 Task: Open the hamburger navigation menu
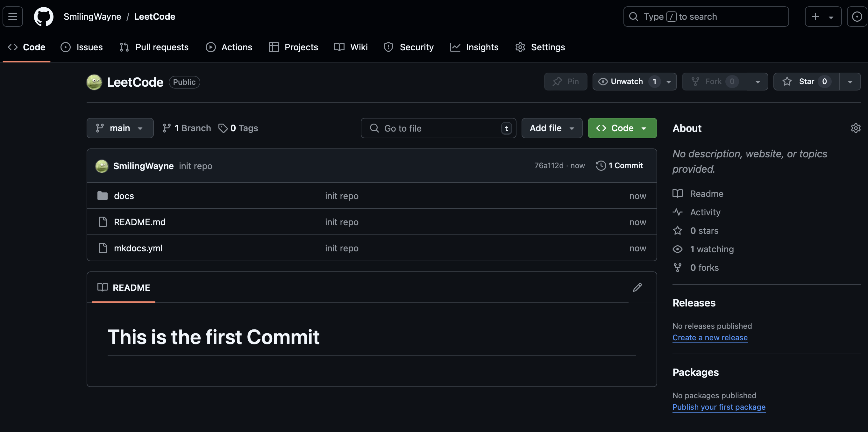coord(13,17)
